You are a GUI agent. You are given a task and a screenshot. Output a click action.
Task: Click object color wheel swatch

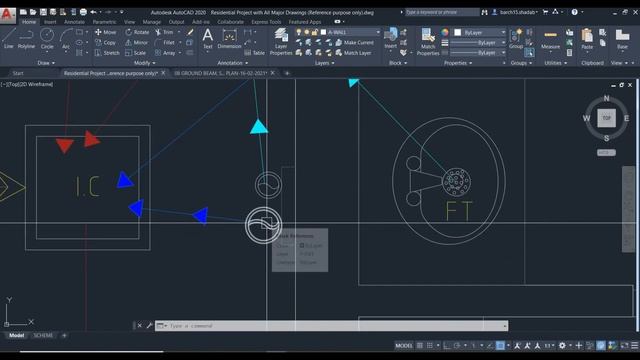tap(444, 32)
